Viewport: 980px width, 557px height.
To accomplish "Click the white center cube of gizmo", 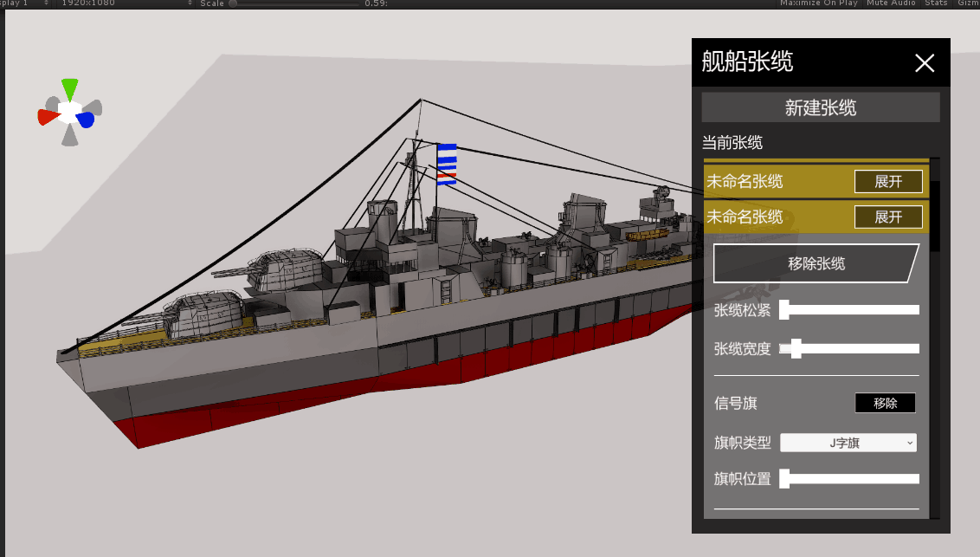I will coord(69,111).
